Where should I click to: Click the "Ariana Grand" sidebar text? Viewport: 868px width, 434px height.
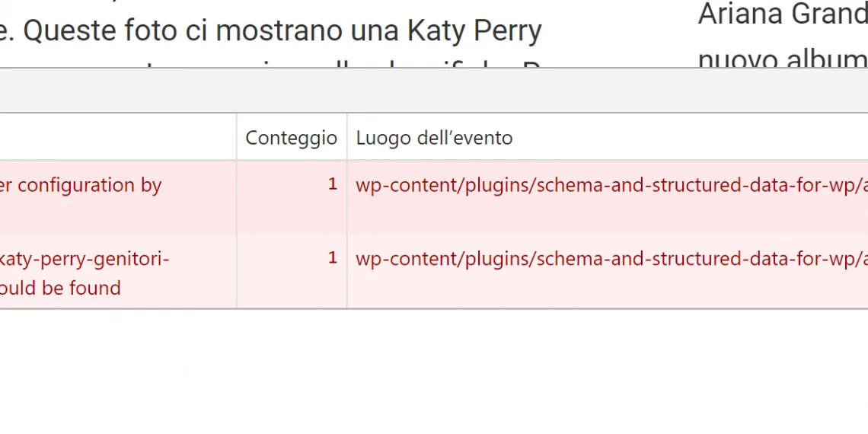coord(782,14)
